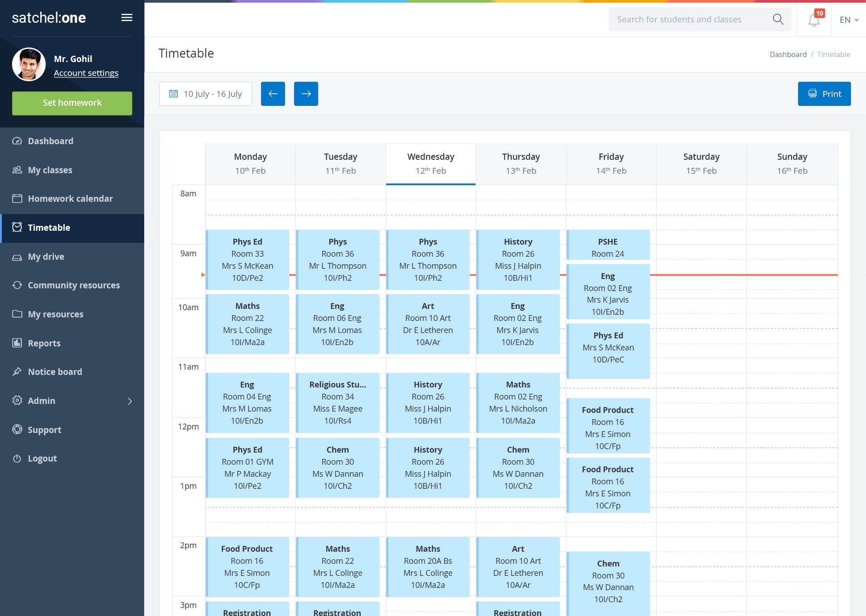Click the Reports chart icon
866x616 pixels.
(17, 343)
